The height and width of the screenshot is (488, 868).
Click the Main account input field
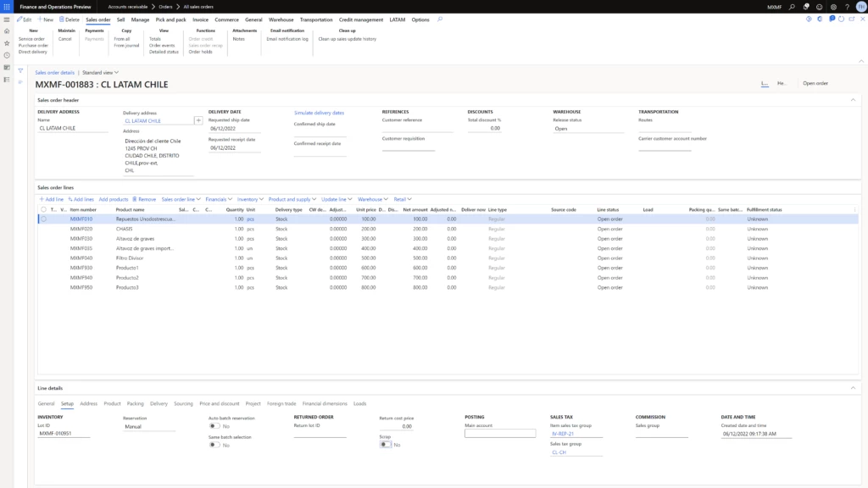click(500, 433)
